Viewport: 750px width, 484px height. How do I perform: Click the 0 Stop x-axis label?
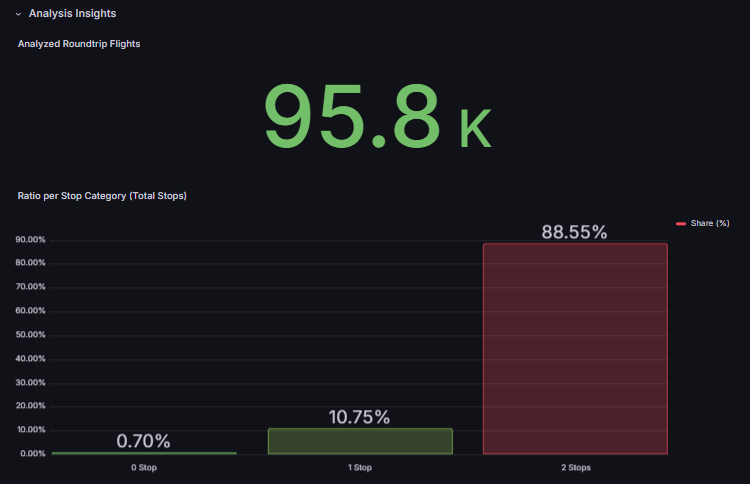coord(144,467)
